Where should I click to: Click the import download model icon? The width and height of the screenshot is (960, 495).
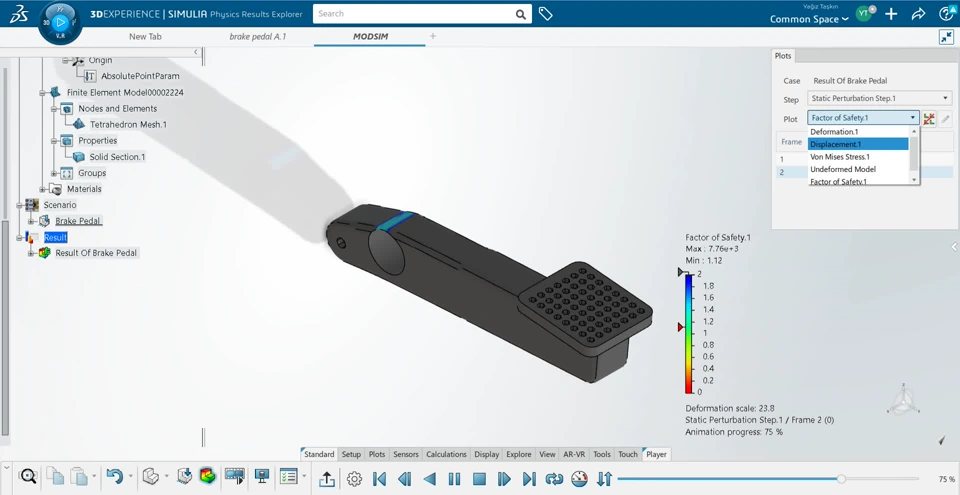click(x=184, y=476)
